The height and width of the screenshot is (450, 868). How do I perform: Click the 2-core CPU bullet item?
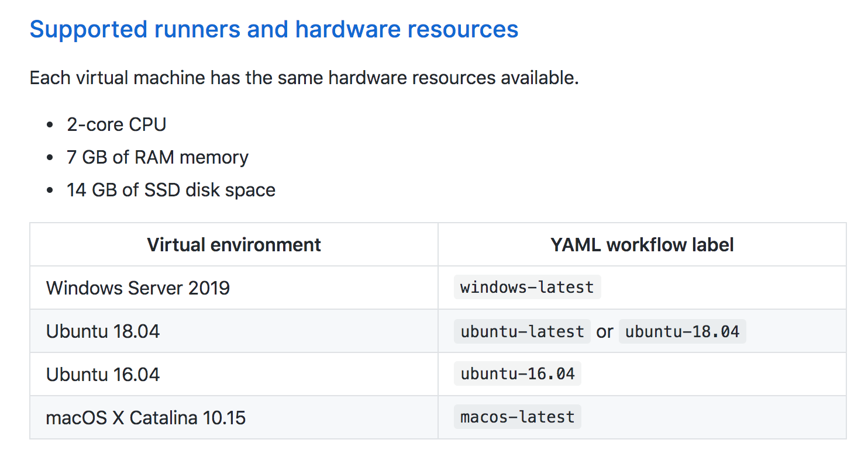117,124
